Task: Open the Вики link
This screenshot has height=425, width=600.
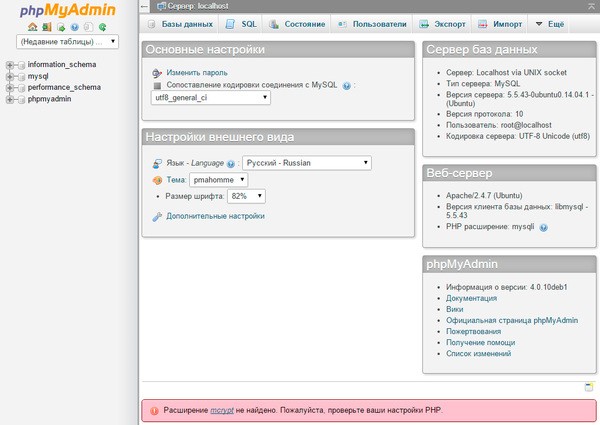Action: pyautogui.click(x=455, y=309)
